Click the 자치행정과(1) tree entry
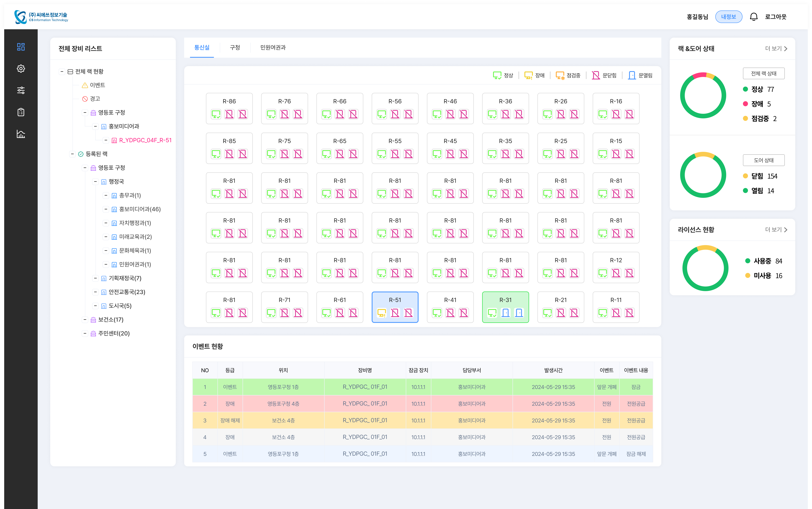 [135, 223]
